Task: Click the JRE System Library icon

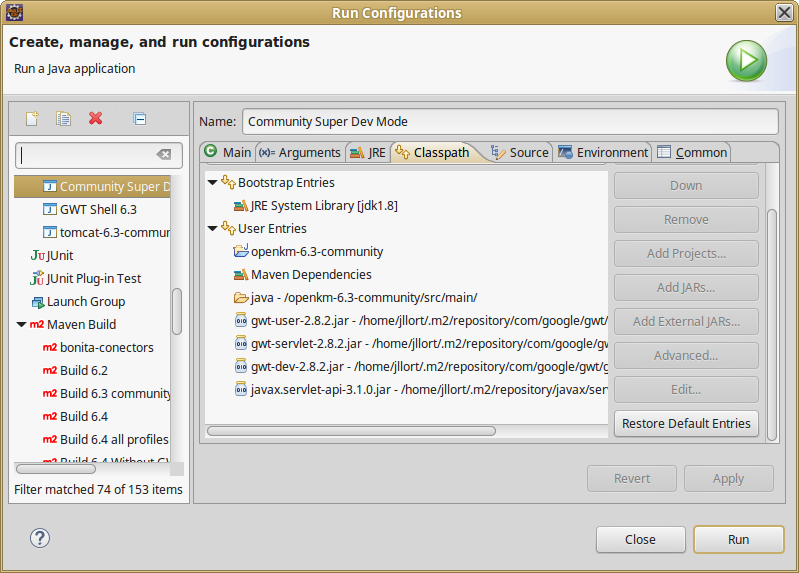Action: point(241,206)
